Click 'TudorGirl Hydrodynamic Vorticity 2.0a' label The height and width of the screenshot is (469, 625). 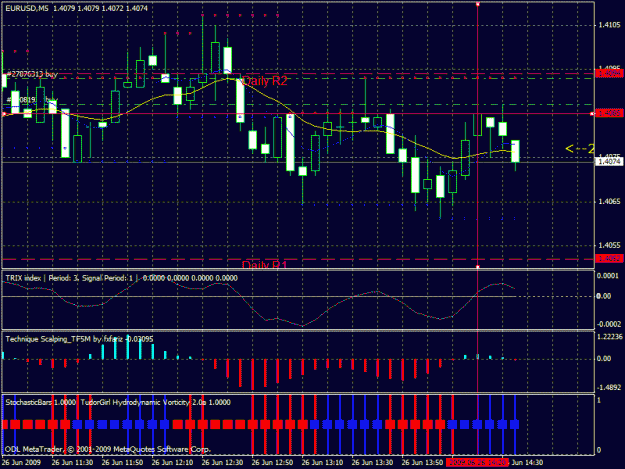pos(143,402)
